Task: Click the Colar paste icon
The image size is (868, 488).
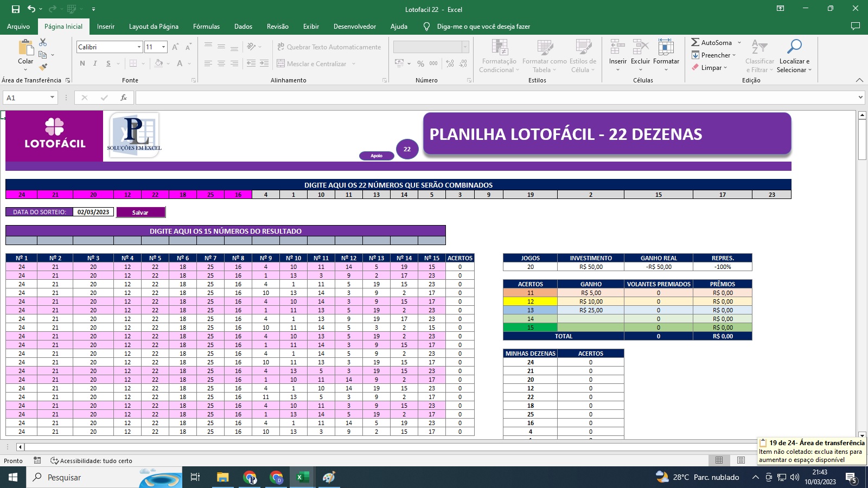Action: 25,48
